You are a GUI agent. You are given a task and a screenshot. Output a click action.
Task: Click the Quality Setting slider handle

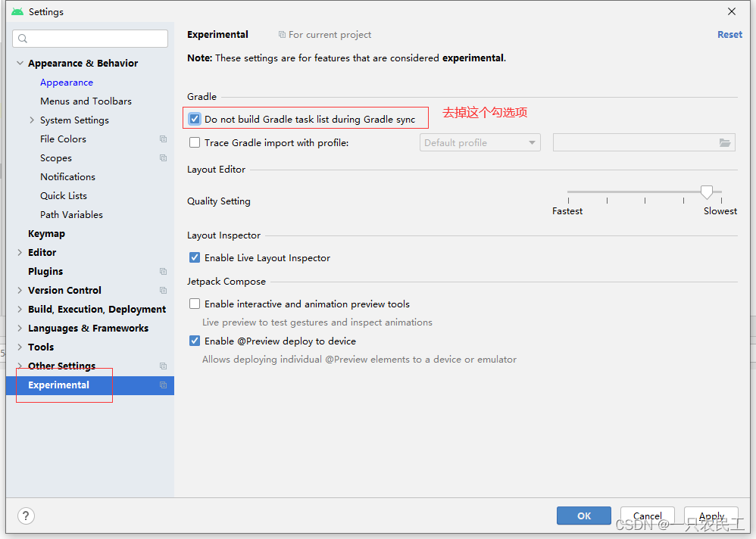click(707, 192)
